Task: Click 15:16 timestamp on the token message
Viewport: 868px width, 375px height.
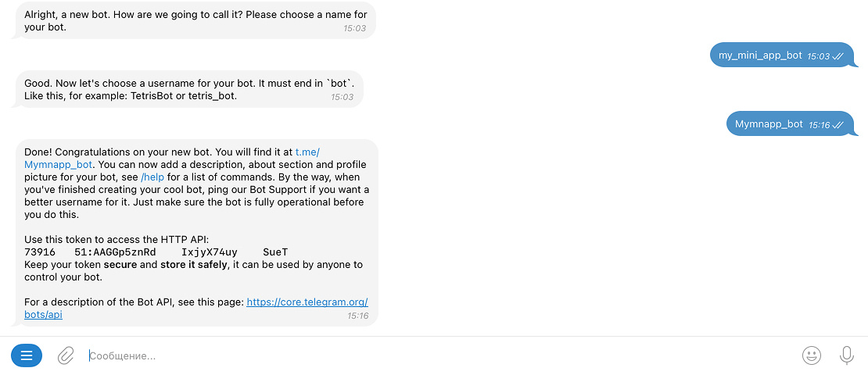Action: click(357, 316)
